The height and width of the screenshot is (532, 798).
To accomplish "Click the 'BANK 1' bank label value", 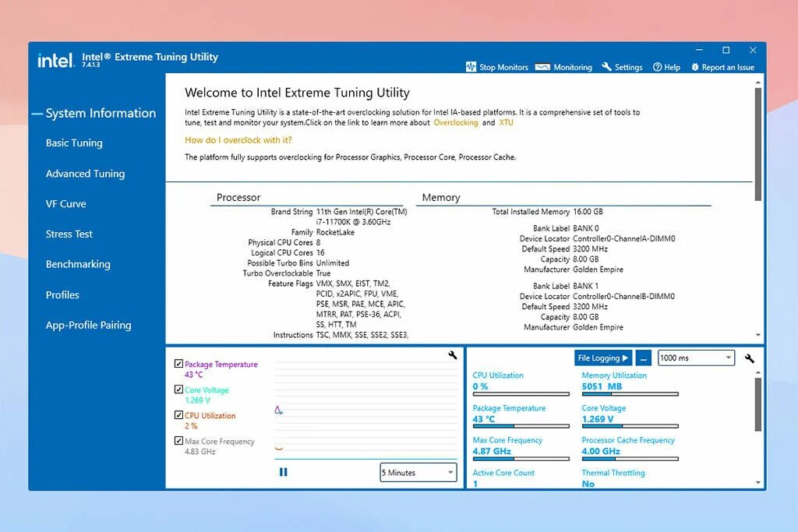I will [x=586, y=286].
